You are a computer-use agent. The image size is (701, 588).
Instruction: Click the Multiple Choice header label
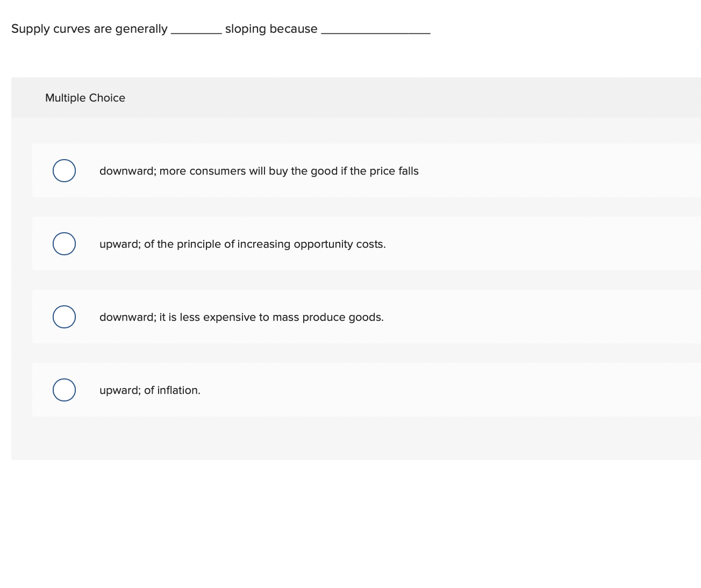point(85,98)
